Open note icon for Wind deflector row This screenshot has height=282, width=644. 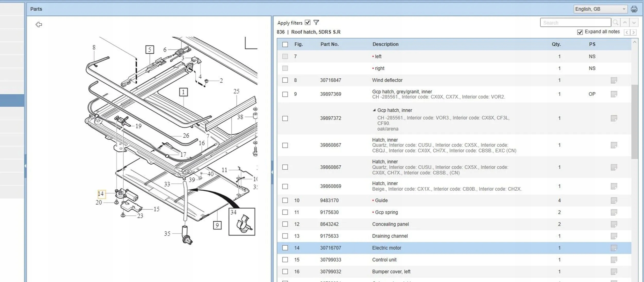(x=614, y=80)
